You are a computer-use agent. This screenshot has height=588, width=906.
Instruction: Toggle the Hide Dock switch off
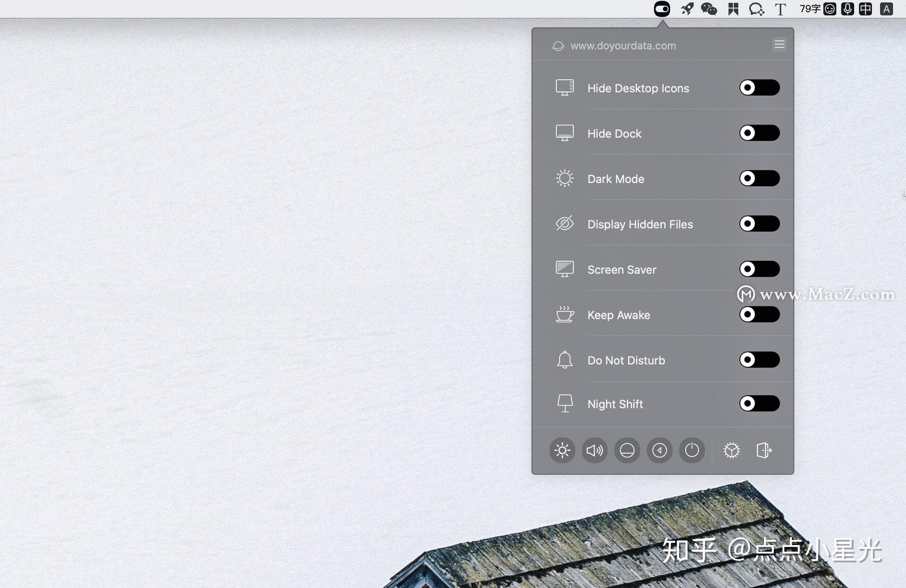pos(759,133)
